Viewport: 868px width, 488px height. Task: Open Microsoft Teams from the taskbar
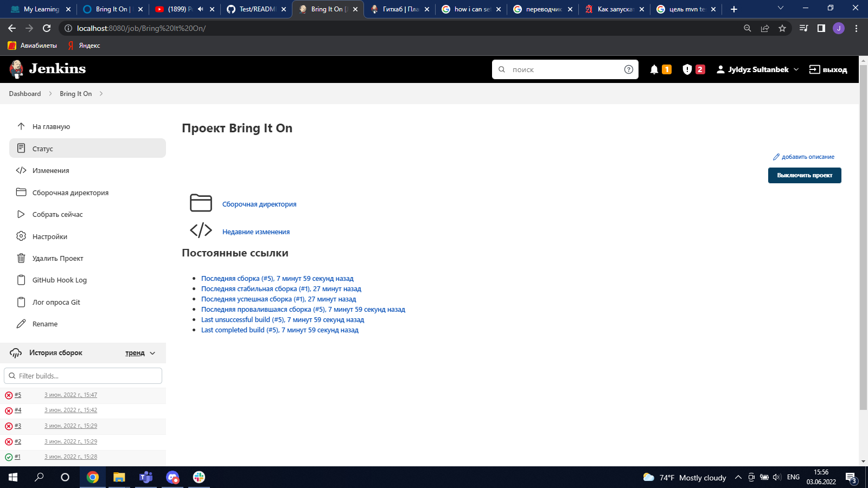146,477
